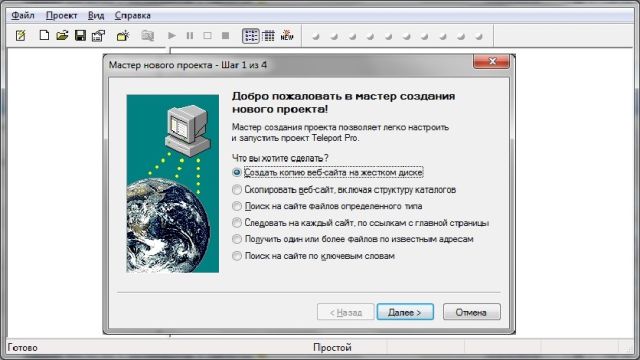Start the project with the play icon
Screen dimensions: 640x360
pos(172,36)
